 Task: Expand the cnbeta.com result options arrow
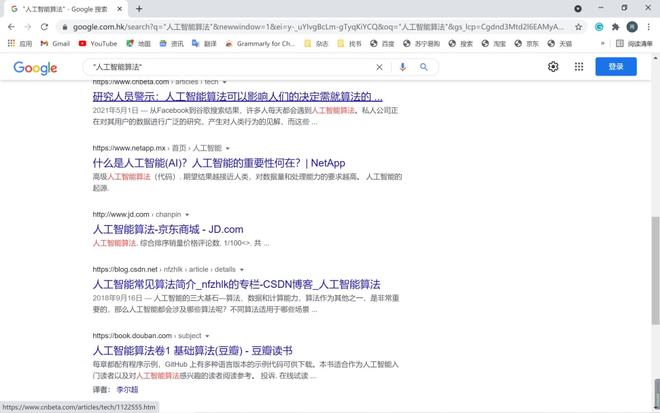point(224,82)
